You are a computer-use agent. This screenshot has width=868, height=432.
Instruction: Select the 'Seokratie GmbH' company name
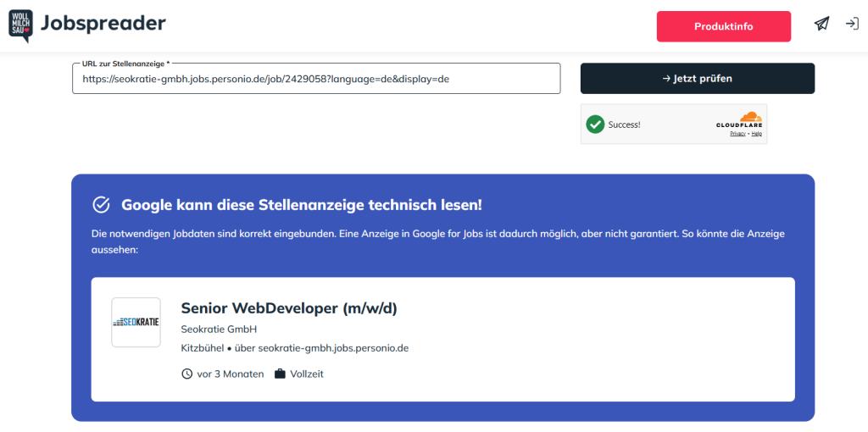click(219, 330)
